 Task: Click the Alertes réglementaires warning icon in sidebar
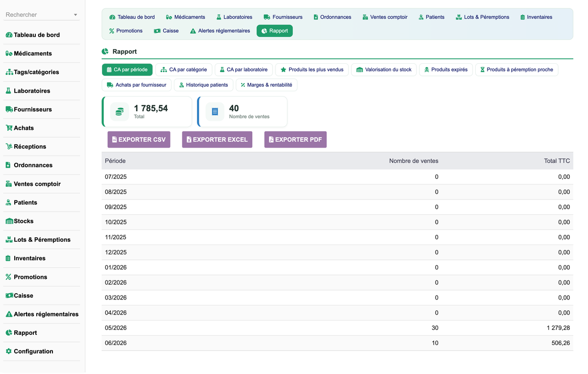pyautogui.click(x=9, y=315)
